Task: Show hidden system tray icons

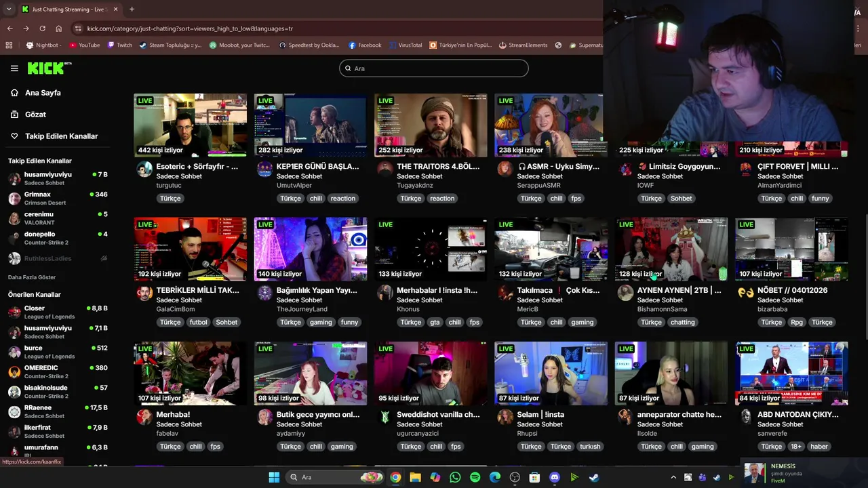Action: pyautogui.click(x=673, y=477)
